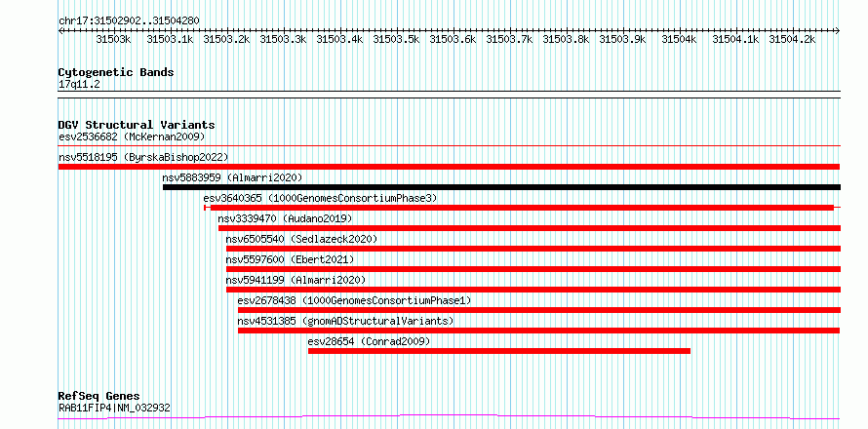Open nsv5941199 (Almarri2020) variant label

pyautogui.click(x=296, y=280)
